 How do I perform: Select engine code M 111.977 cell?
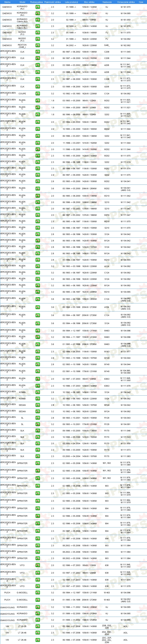point(126,352)
